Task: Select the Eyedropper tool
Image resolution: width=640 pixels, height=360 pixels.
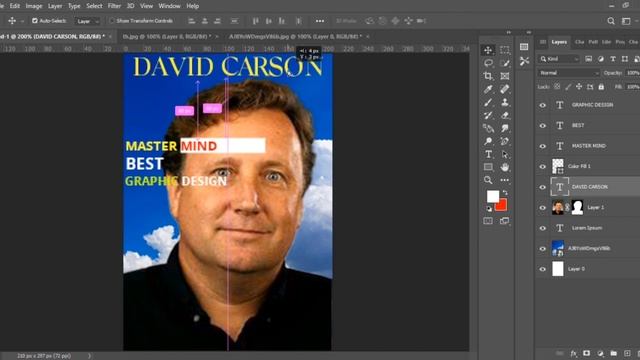Action: coord(488,89)
